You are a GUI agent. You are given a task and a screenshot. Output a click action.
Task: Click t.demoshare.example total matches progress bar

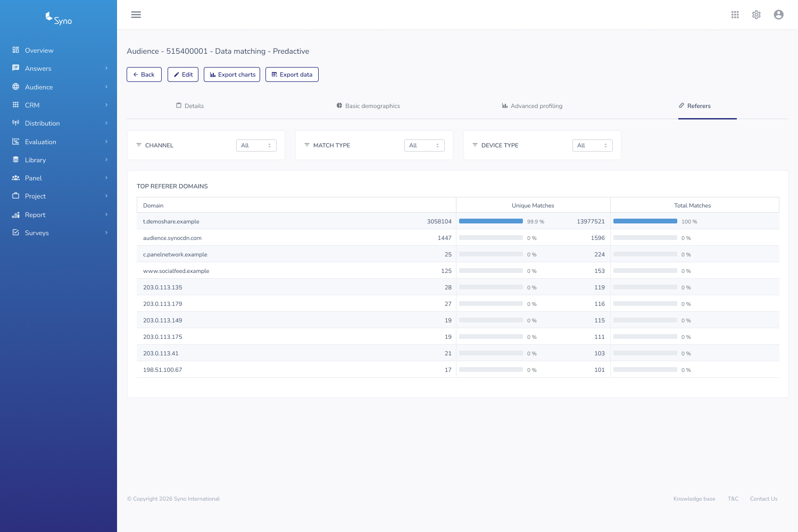click(645, 221)
